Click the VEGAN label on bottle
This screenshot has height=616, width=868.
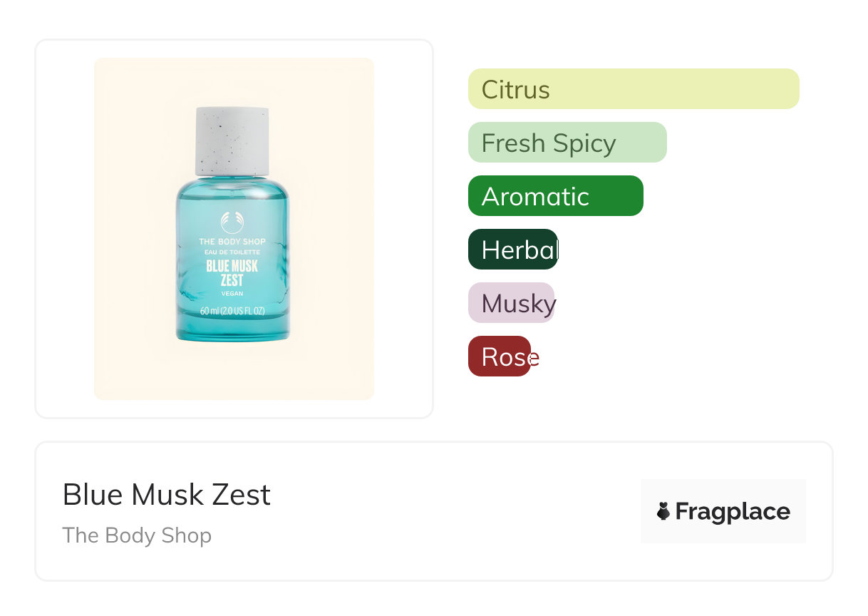232,294
